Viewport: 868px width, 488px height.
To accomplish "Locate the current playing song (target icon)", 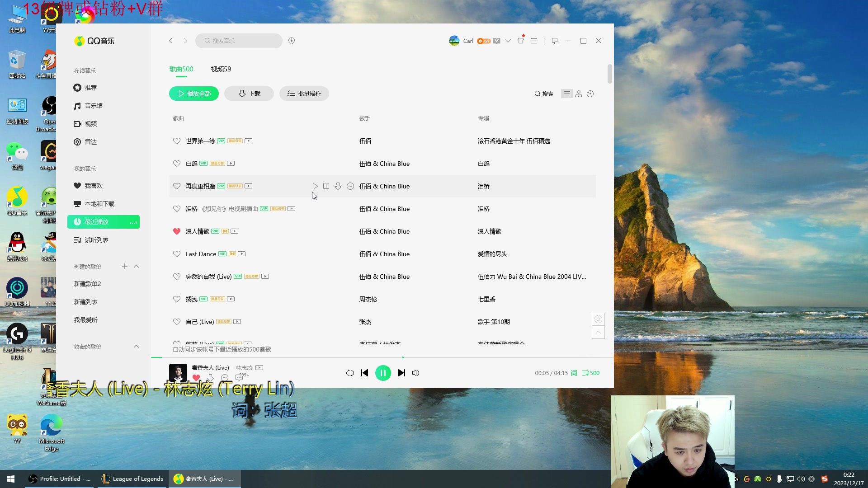I will (x=598, y=319).
